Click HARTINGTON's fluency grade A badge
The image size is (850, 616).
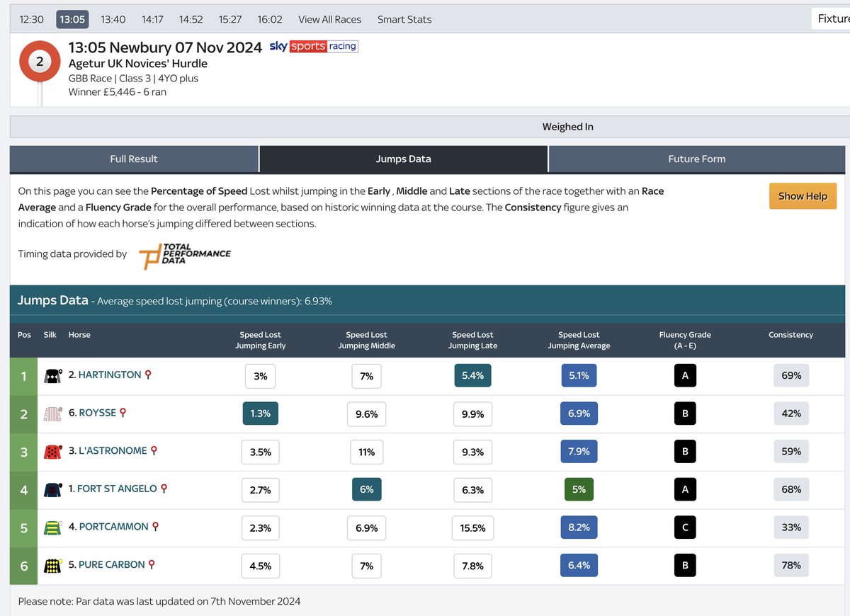[685, 376]
